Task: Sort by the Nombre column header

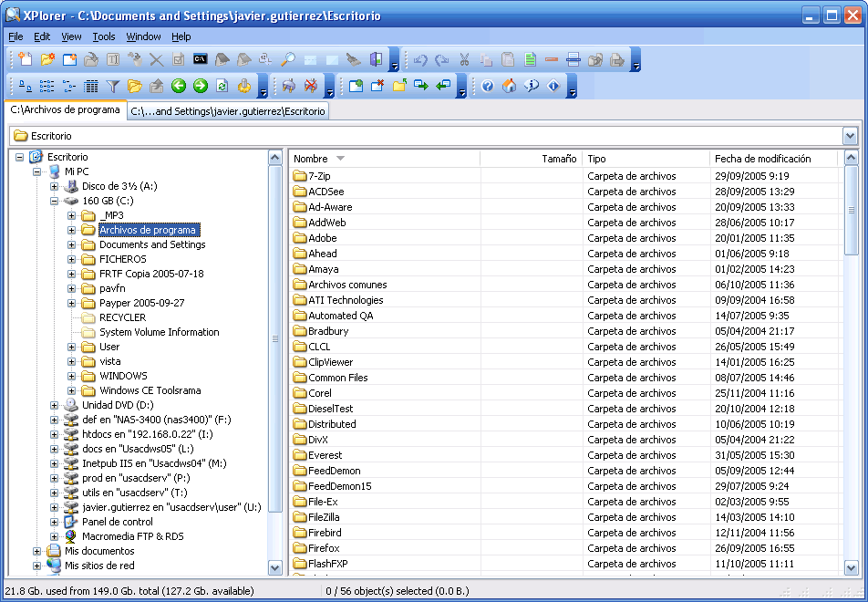Action: (x=384, y=159)
